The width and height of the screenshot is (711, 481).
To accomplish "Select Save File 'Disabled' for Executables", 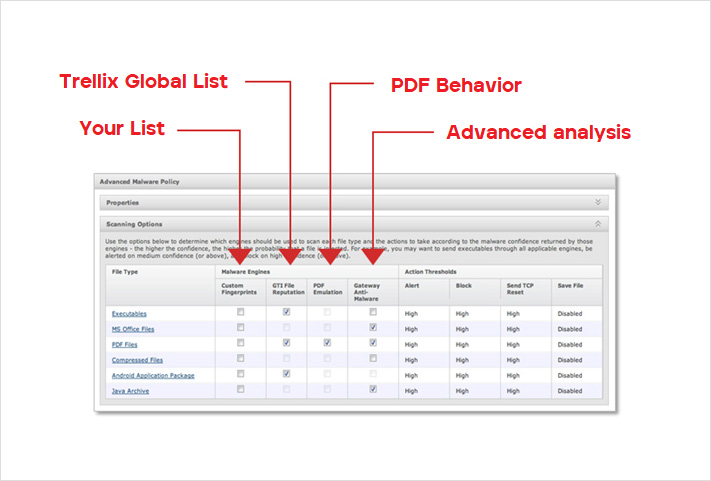I will point(570,314).
